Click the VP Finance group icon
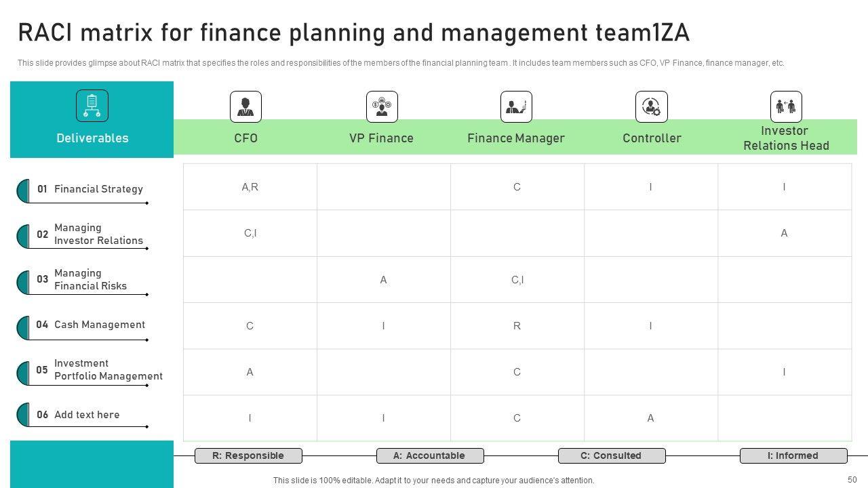 click(x=382, y=107)
